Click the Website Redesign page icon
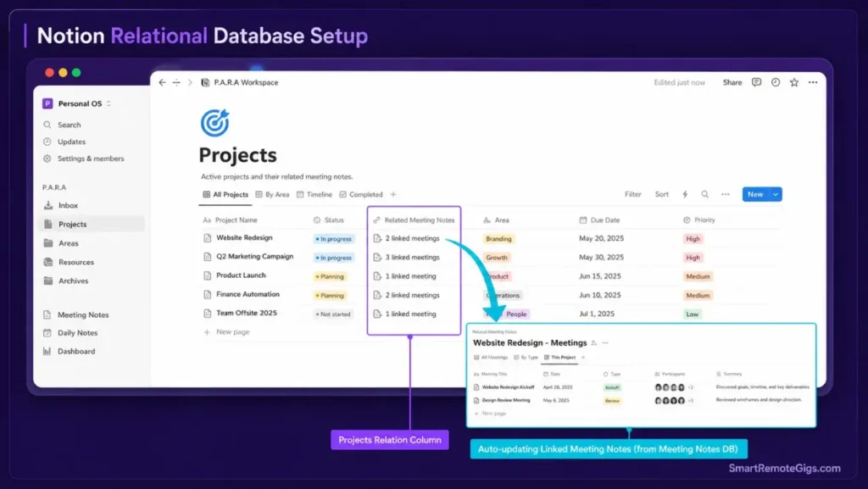868x489 pixels. [x=207, y=238]
